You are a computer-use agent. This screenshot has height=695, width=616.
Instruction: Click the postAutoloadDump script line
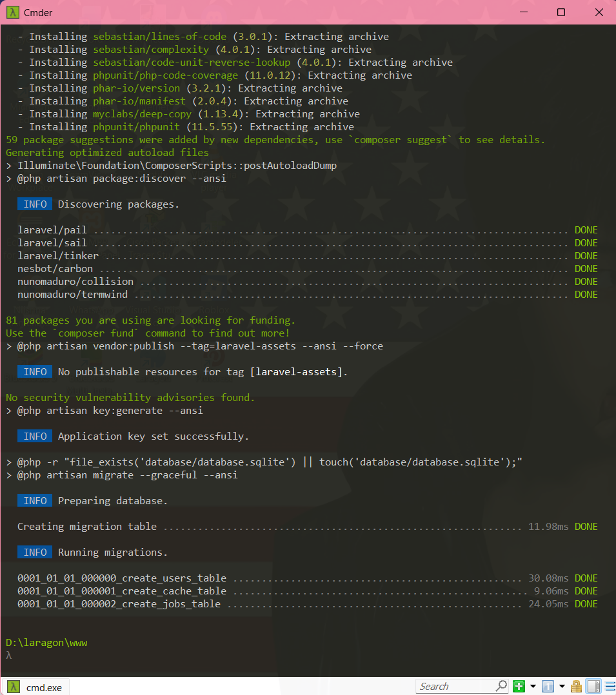click(x=171, y=165)
